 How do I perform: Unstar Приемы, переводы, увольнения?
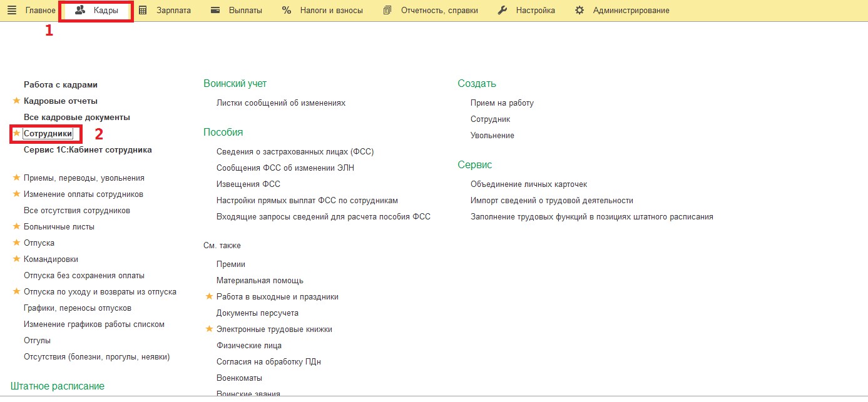16,178
